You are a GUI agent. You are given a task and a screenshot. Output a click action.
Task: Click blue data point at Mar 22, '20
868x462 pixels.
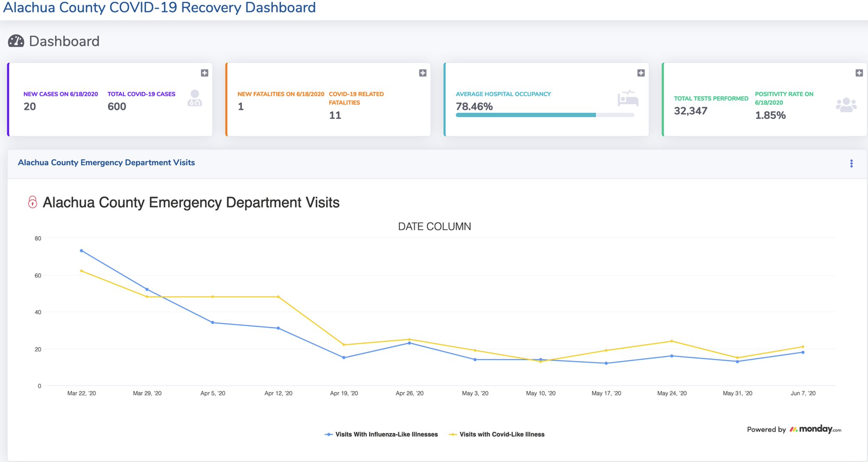click(x=82, y=250)
